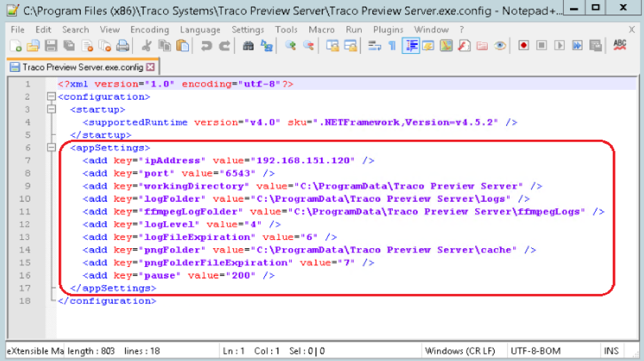Start macro recording with red dot

[524, 46]
